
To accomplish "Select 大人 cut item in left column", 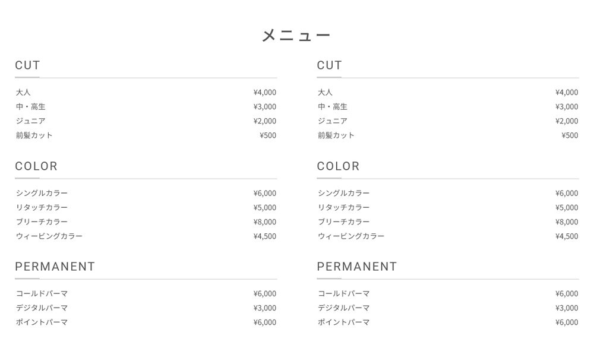I will coord(23,92).
